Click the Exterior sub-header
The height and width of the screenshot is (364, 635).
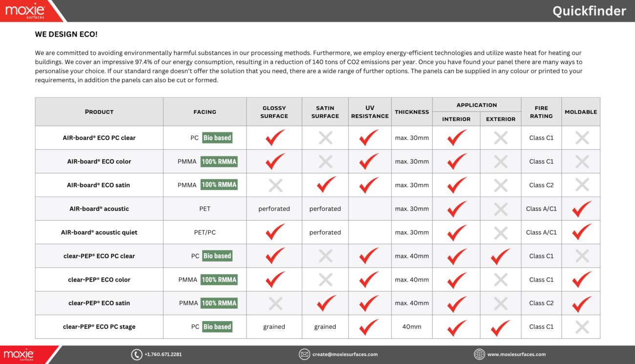coord(501,119)
